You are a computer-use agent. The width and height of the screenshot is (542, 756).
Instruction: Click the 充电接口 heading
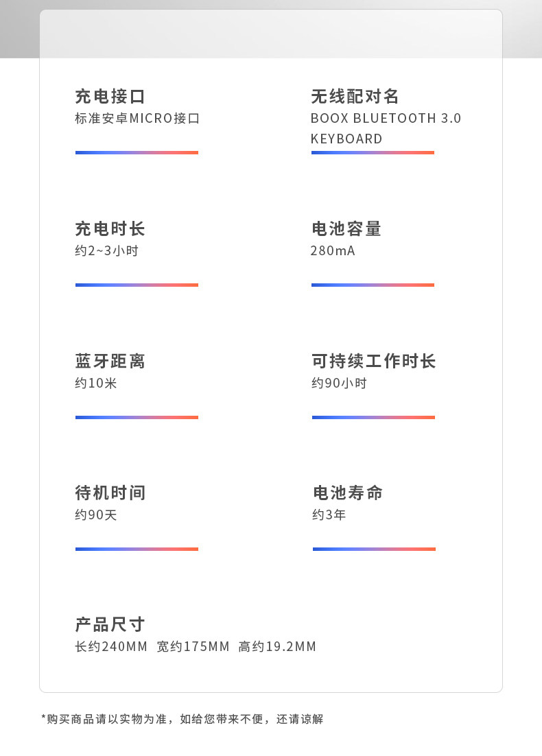pyautogui.click(x=110, y=96)
